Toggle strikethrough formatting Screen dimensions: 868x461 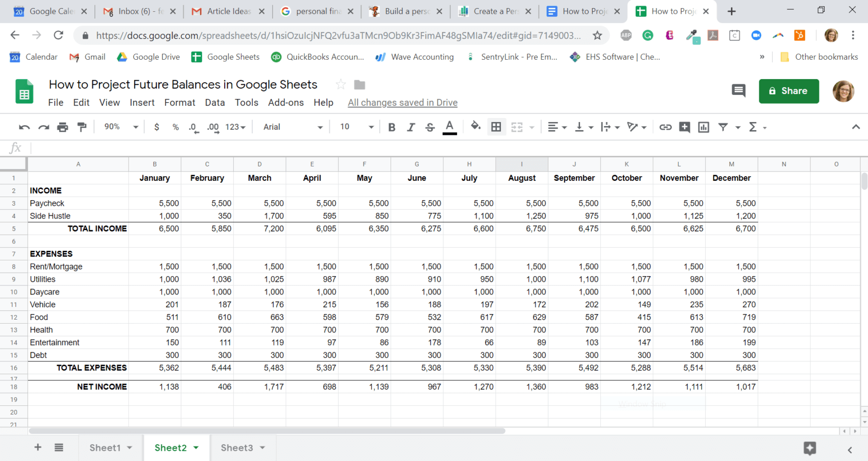(x=430, y=127)
